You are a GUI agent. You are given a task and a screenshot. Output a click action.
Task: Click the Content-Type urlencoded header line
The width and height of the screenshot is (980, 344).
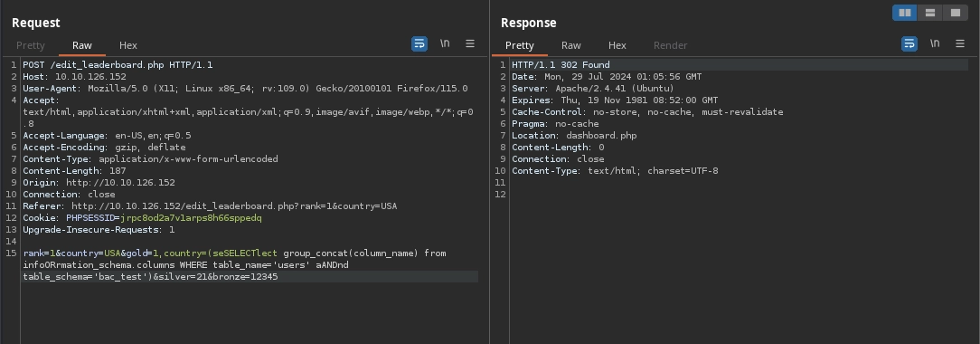(x=150, y=158)
